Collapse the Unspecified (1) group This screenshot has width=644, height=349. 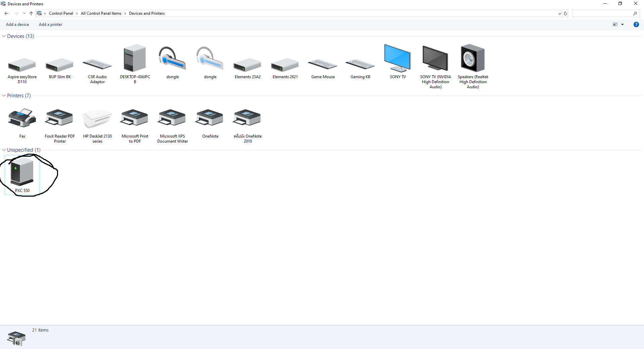click(x=4, y=150)
